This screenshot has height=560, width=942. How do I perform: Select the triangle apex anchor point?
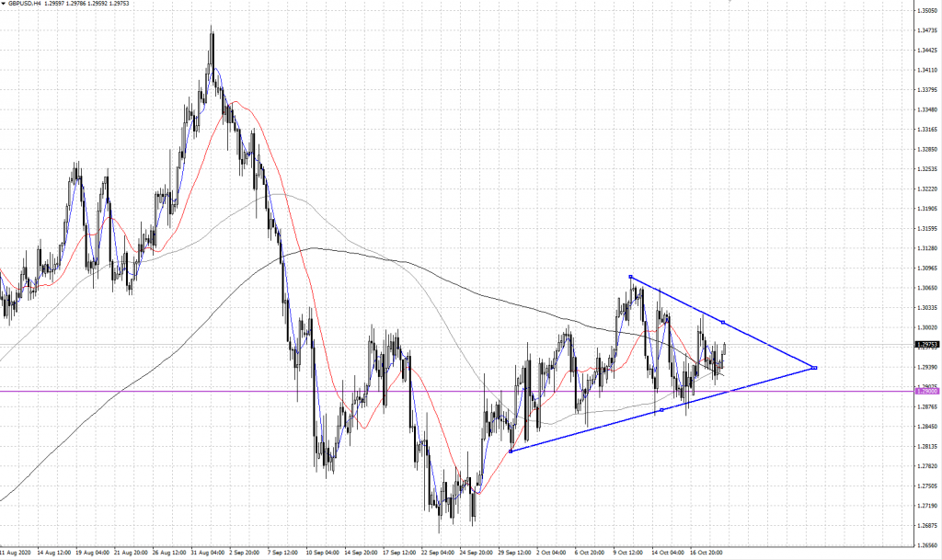(814, 368)
